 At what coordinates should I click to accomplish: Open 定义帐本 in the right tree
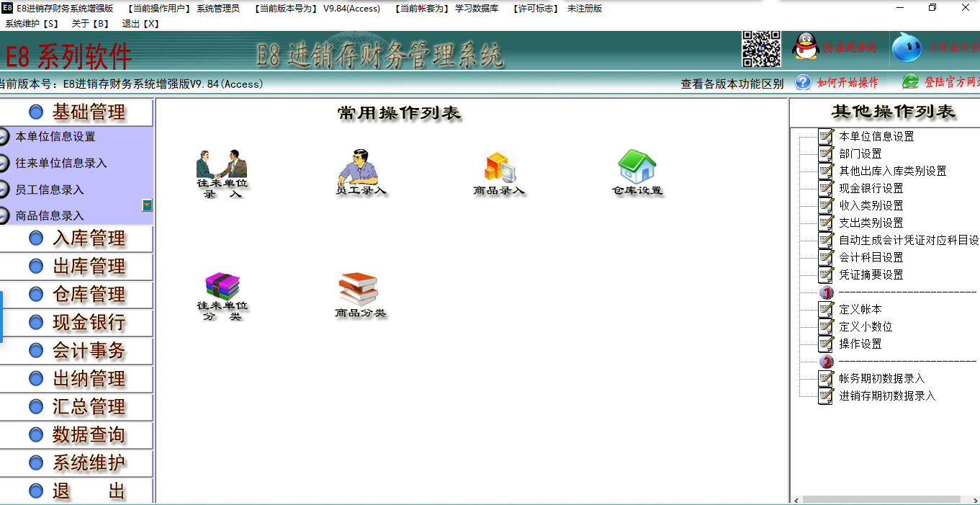(x=860, y=309)
